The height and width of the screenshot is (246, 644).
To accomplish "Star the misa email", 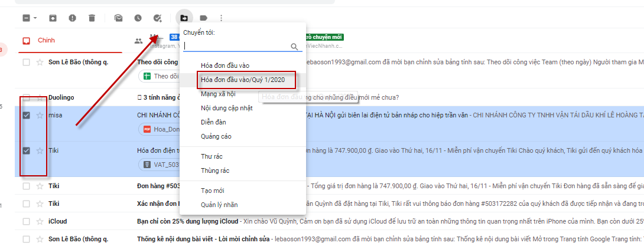I will coord(40,116).
